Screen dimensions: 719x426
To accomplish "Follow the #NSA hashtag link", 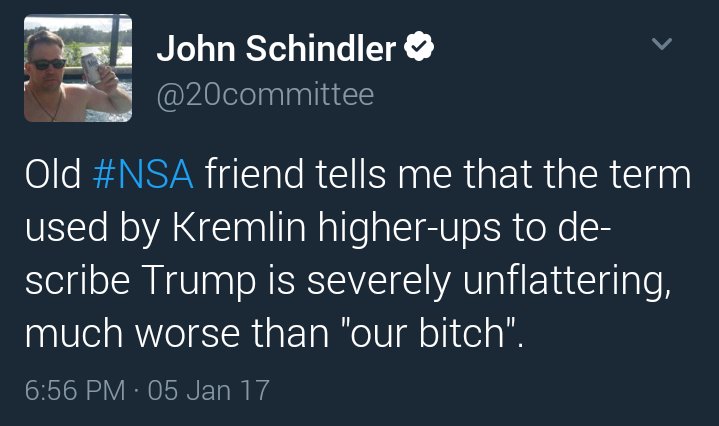I will tap(143, 175).
